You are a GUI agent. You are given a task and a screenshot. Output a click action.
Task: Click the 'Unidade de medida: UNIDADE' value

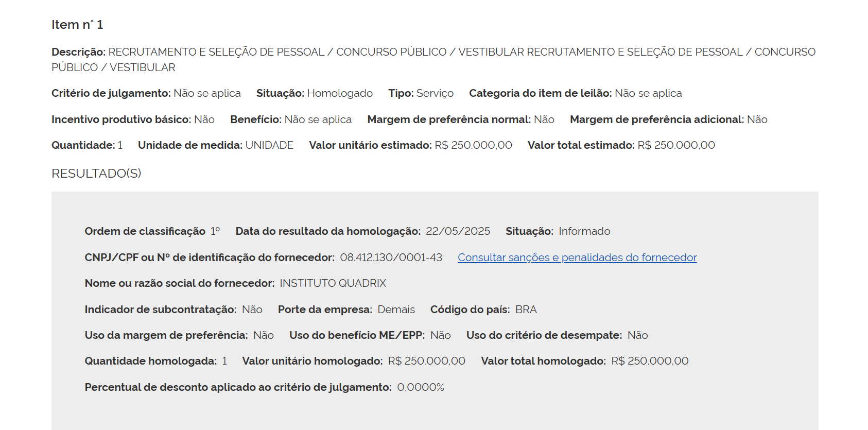[x=269, y=145]
